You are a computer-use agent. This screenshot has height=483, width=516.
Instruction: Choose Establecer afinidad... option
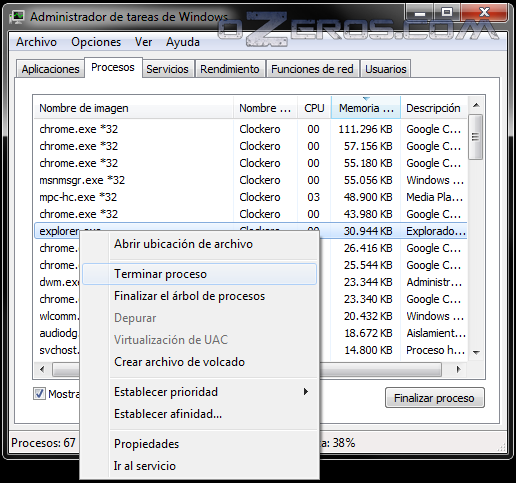pos(199,414)
